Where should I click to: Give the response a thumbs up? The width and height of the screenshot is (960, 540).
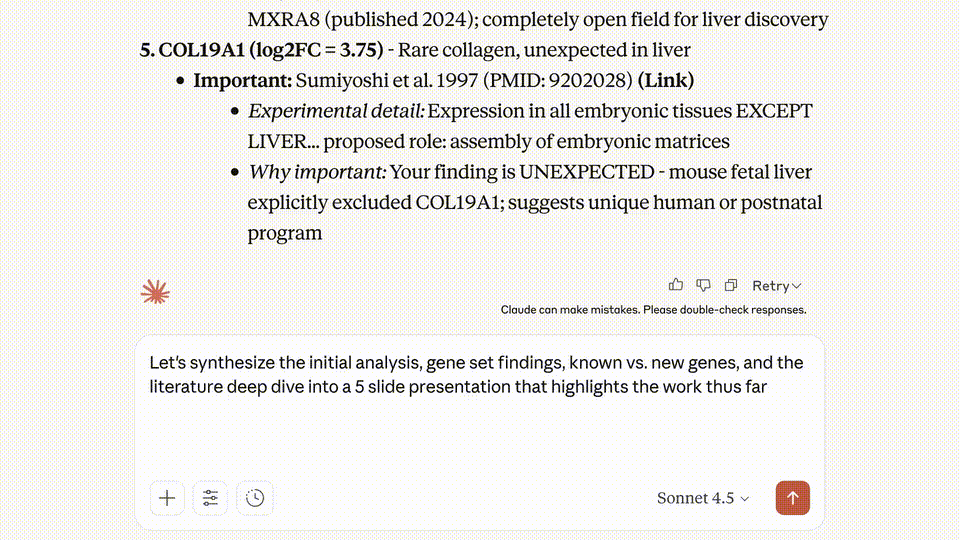[x=677, y=285]
